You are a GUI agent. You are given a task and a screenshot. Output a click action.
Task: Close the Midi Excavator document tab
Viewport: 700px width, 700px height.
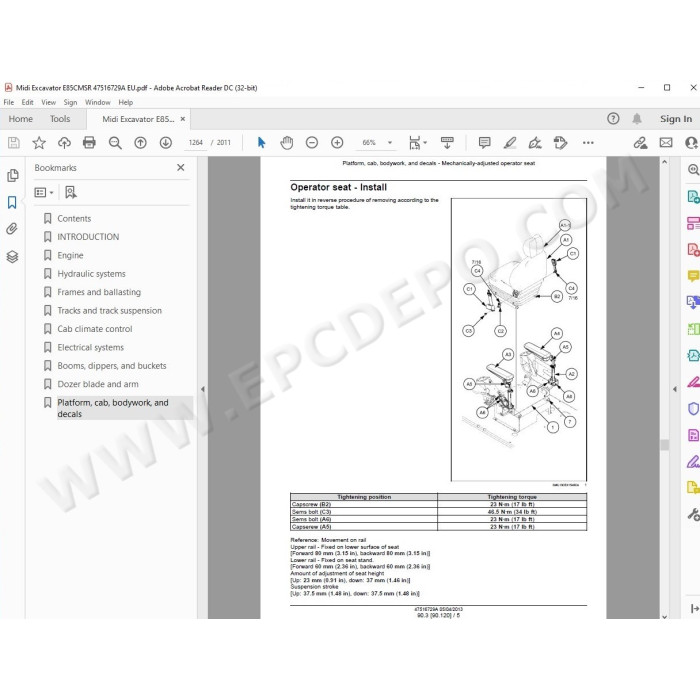[x=183, y=119]
